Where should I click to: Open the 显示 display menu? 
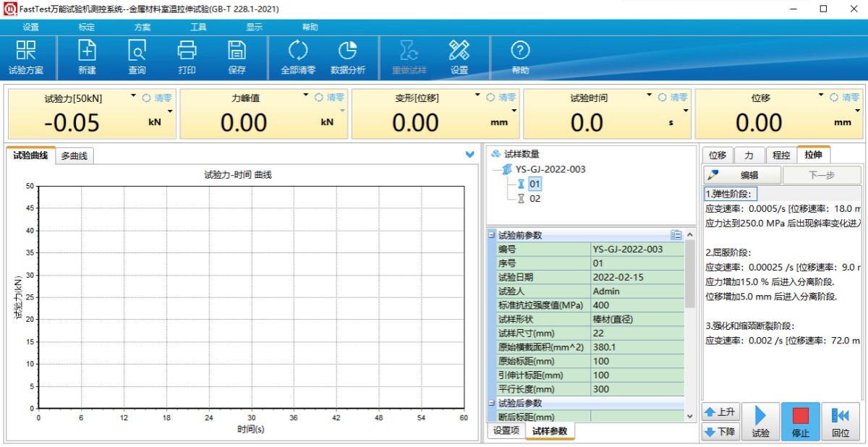254,27
